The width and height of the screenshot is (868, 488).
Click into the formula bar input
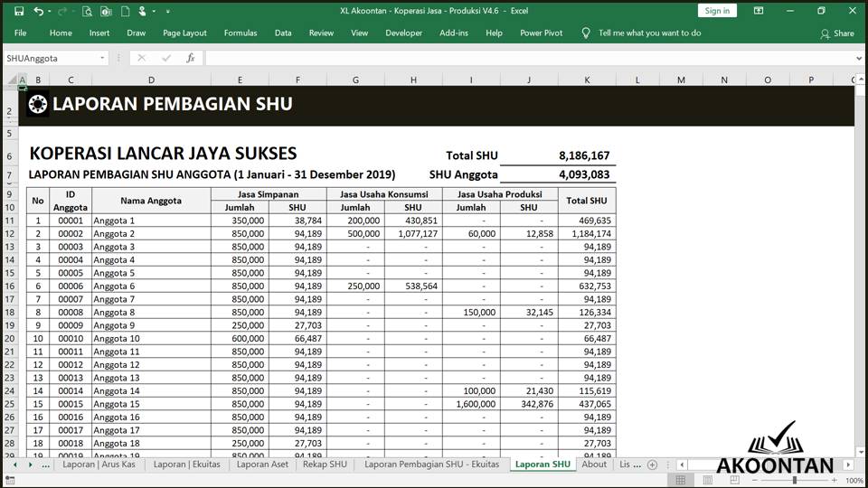point(529,58)
